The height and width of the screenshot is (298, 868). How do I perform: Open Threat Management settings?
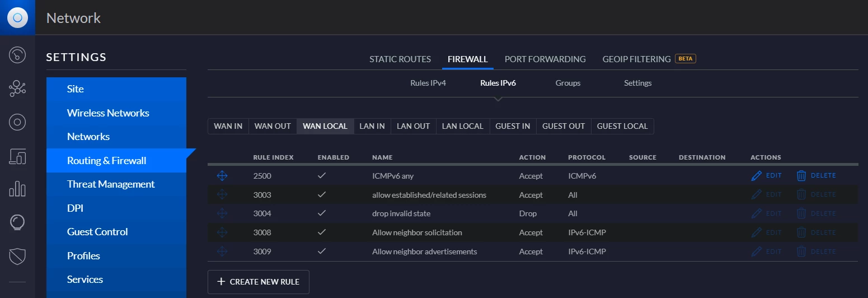pyautogui.click(x=111, y=184)
